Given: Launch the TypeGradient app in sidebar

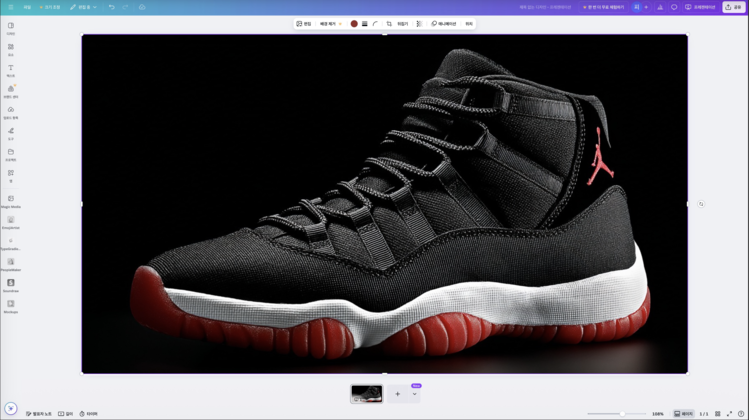Looking at the screenshot, I should coord(11,243).
